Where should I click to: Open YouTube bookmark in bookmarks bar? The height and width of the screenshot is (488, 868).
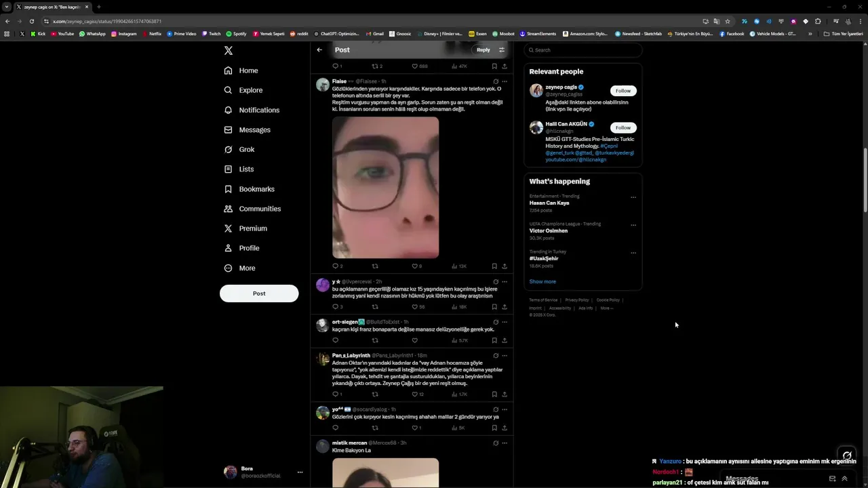[x=62, y=33]
